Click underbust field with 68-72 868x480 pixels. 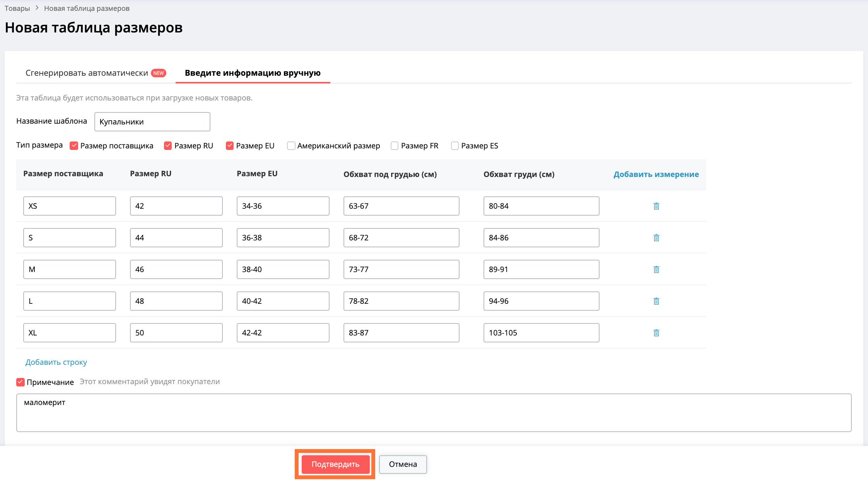(402, 238)
